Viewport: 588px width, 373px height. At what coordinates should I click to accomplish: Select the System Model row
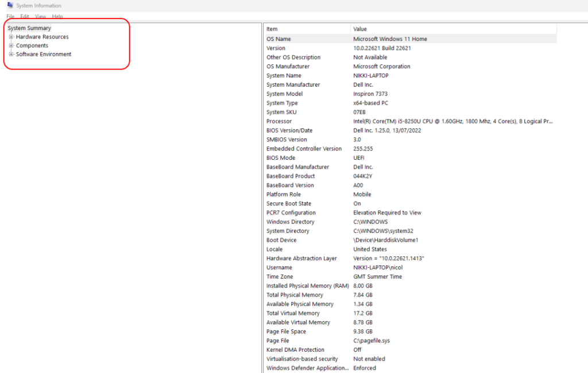[411, 94]
